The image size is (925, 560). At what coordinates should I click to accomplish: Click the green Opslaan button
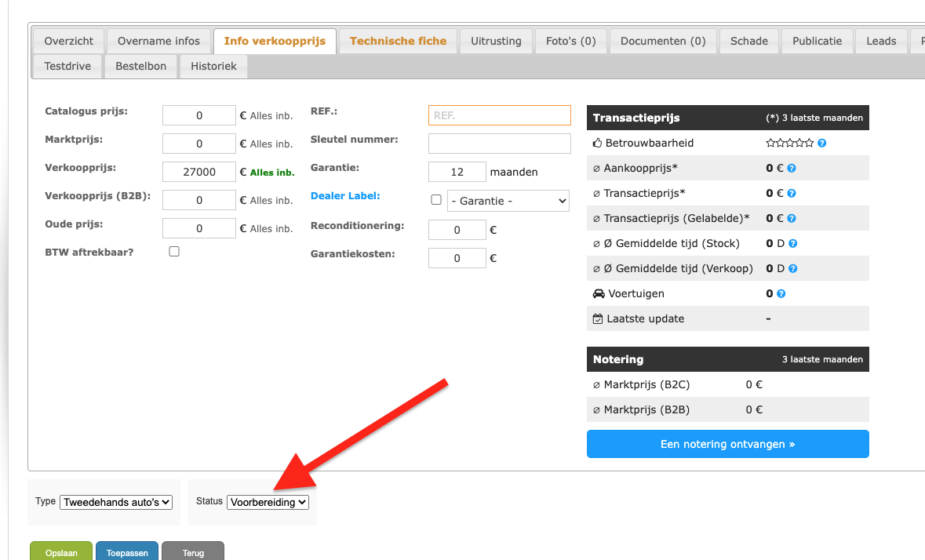tap(61, 552)
